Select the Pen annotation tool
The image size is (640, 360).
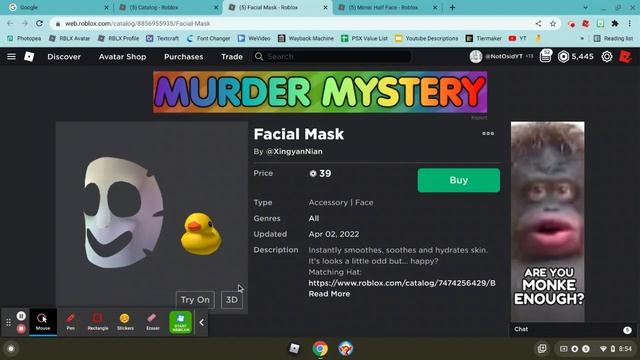(x=71, y=322)
